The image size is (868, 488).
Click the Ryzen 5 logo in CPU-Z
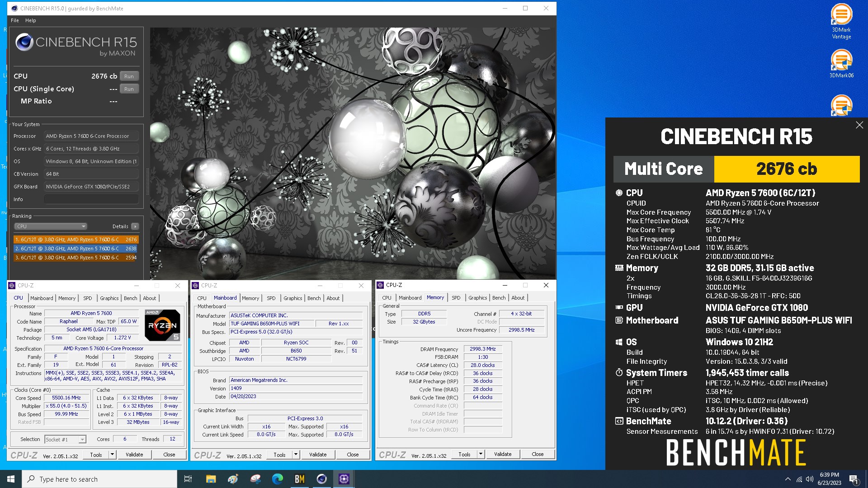point(162,325)
